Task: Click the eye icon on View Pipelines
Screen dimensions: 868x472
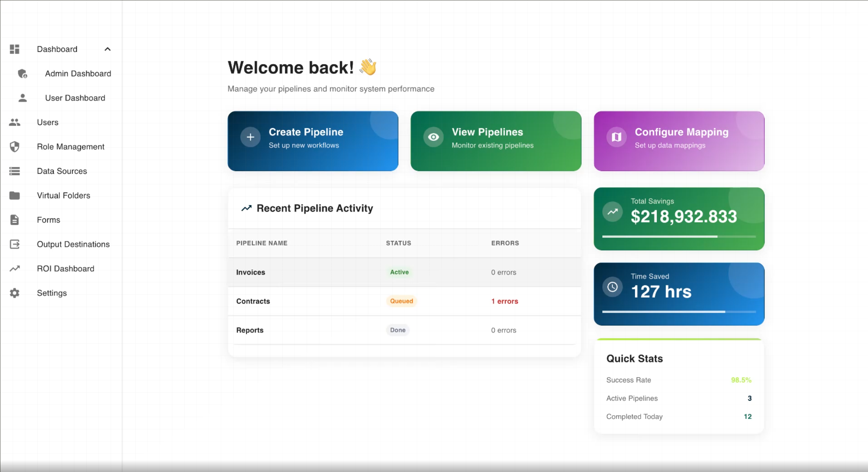Action: [433, 137]
